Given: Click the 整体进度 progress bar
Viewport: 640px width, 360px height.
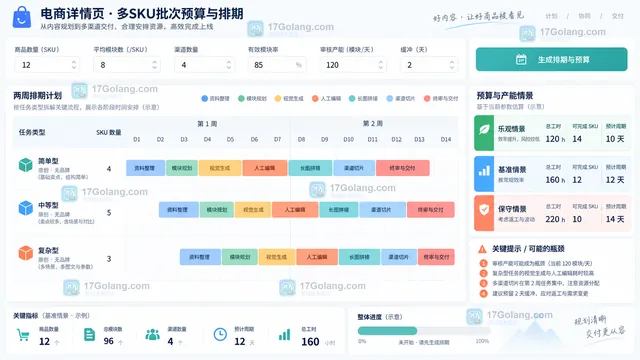Looking at the screenshot, I should point(424,331).
